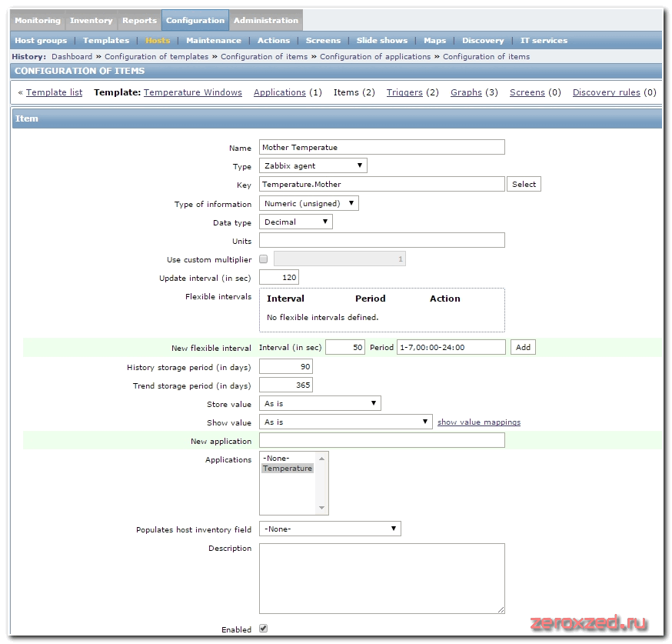Open the Monitoring tab
The image size is (672, 644).
37,20
